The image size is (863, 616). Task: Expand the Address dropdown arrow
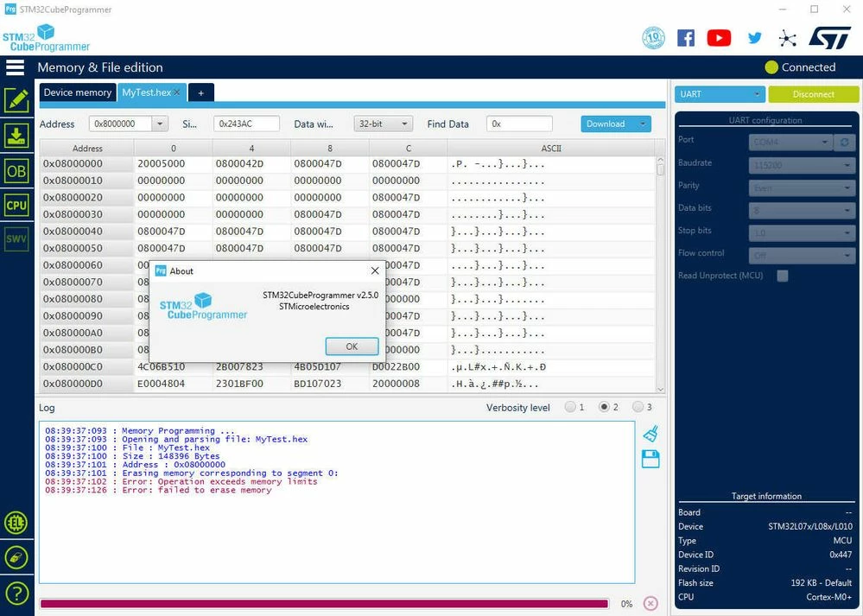point(160,124)
